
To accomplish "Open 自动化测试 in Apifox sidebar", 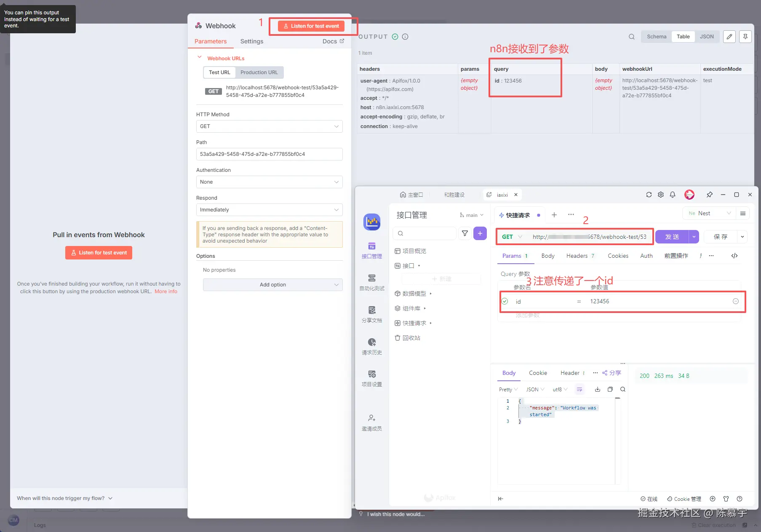I will [x=372, y=283].
